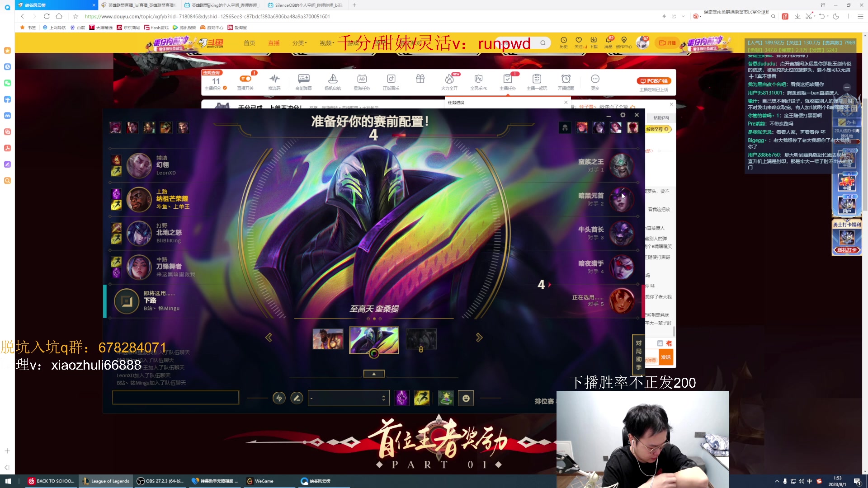The image size is (868, 488).
Task: Click the rune page edit pencil icon
Action: [297, 398]
